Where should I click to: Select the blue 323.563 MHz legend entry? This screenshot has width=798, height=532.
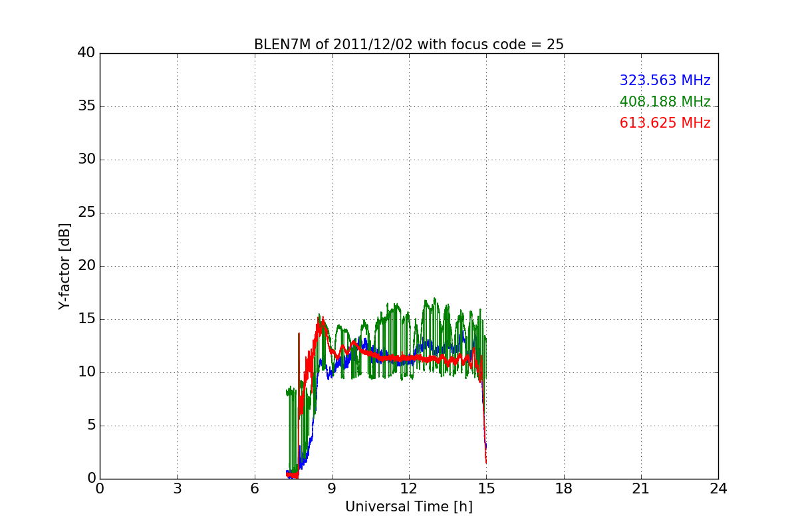pyautogui.click(x=665, y=80)
